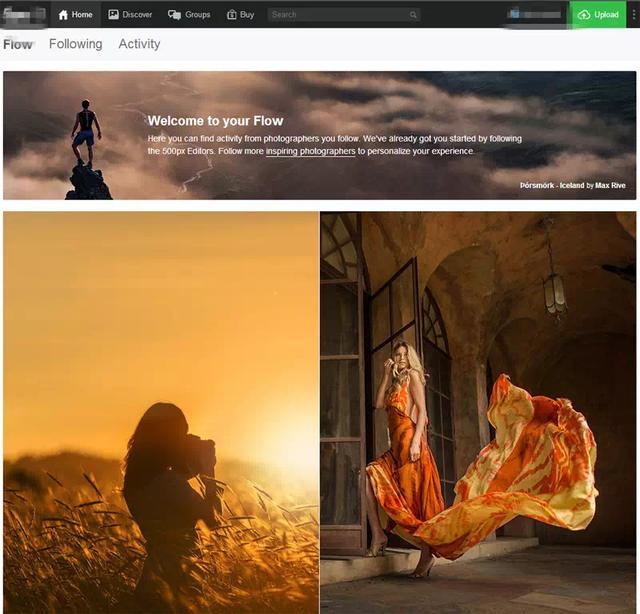Image resolution: width=640 pixels, height=614 pixels.
Task: Click the site logo in the top-left corner
Action: tap(24, 15)
